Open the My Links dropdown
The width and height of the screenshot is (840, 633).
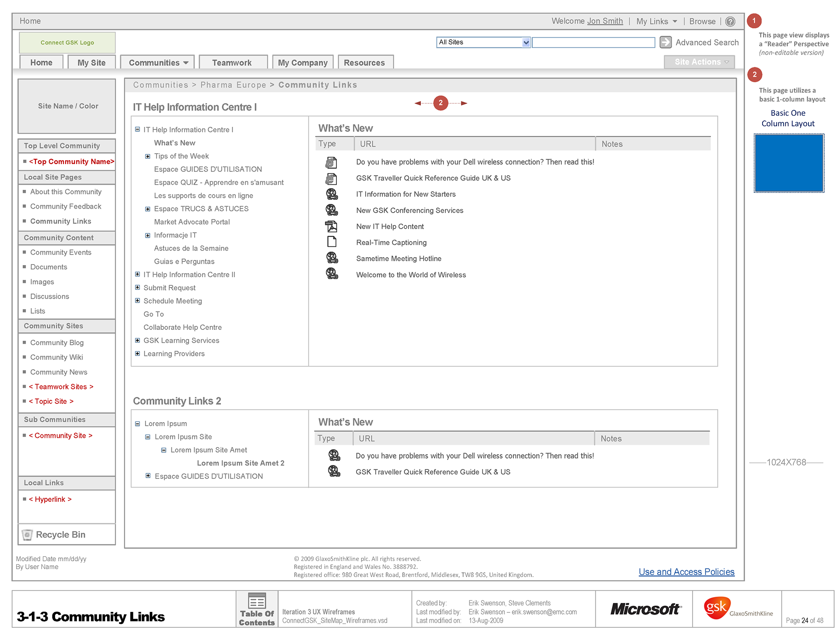pos(656,21)
